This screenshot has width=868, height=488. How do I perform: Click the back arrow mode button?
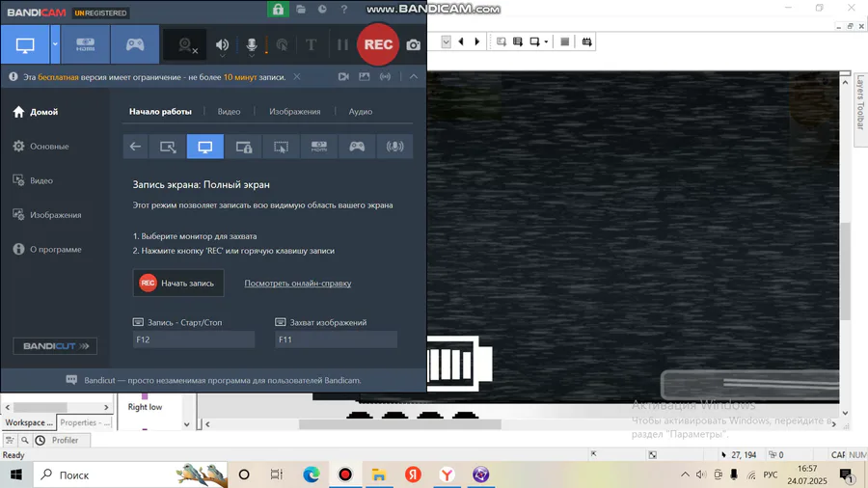[x=135, y=147]
